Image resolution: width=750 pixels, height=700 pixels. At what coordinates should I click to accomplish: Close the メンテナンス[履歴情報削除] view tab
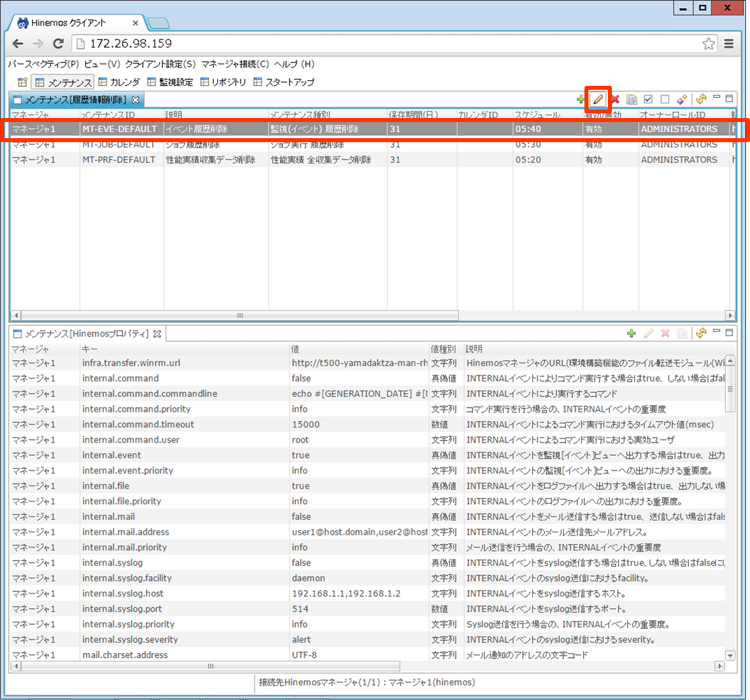tap(135, 99)
